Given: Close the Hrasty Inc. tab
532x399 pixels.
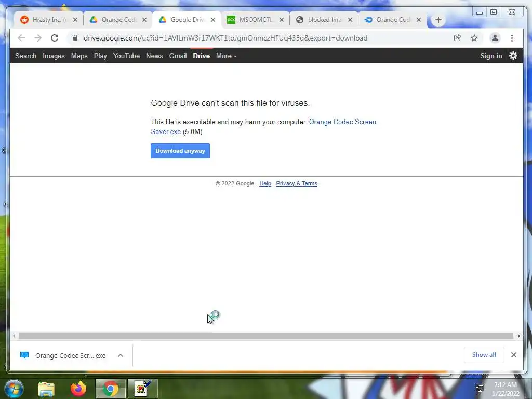Looking at the screenshot, I should coord(75,20).
